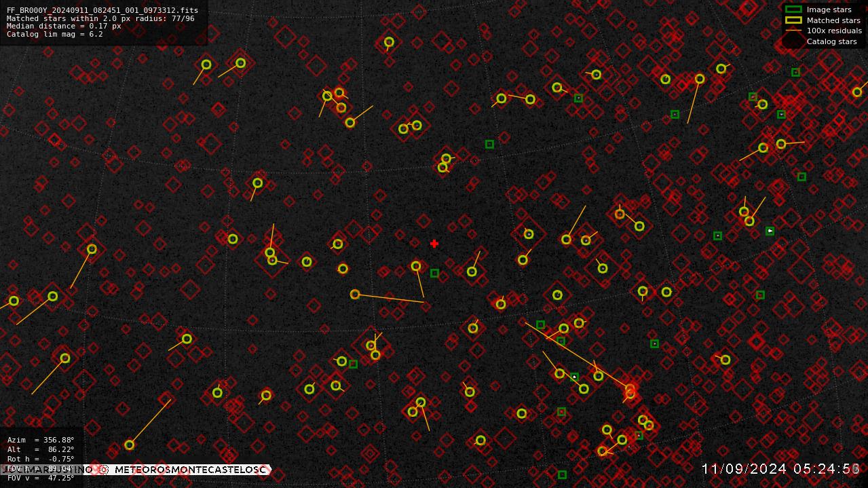Click the green Image stars legend marker

pyautogui.click(x=793, y=10)
